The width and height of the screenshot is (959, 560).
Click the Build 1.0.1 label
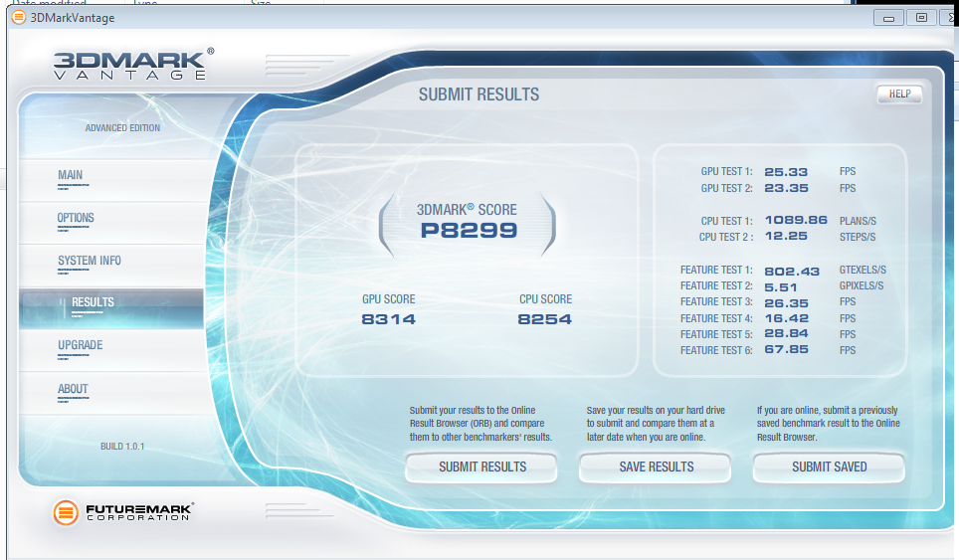point(122,447)
